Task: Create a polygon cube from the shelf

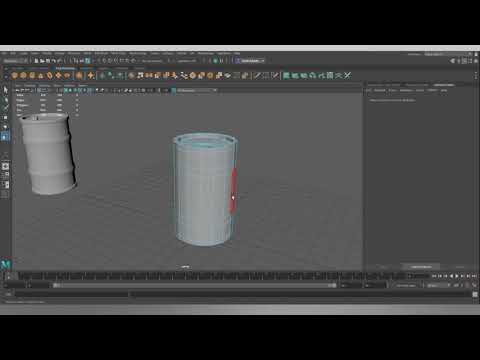Action: (x=23, y=76)
